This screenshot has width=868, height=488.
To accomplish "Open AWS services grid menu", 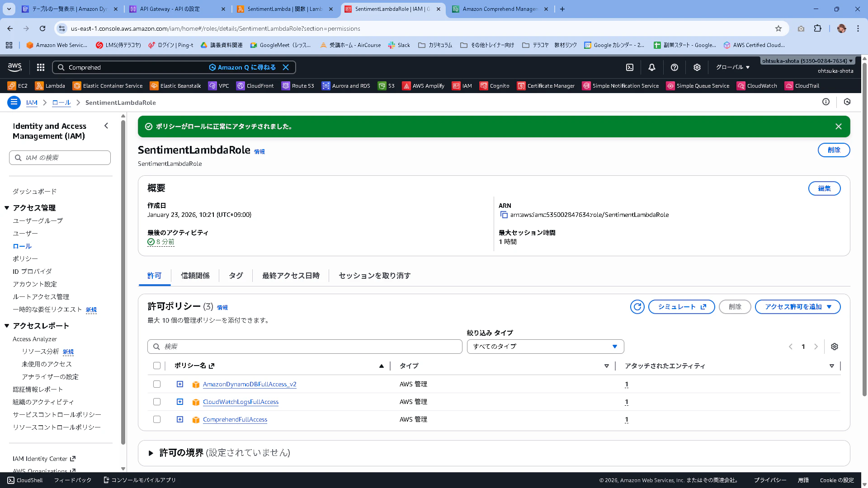I will (41, 67).
